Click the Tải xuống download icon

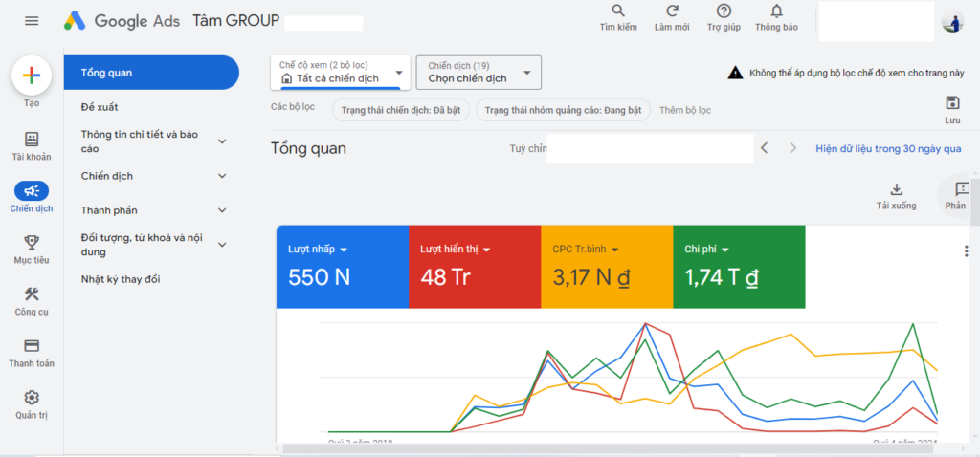896,189
